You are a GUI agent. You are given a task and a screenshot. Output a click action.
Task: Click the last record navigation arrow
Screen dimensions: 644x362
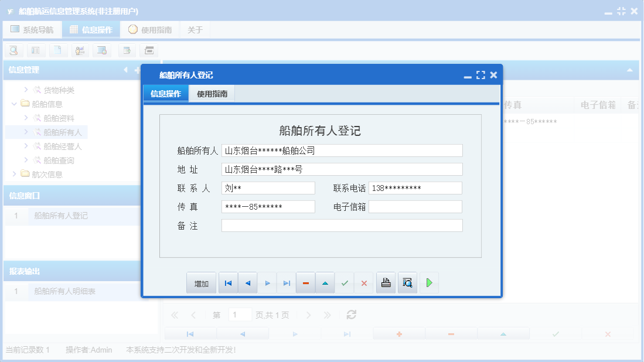287,282
